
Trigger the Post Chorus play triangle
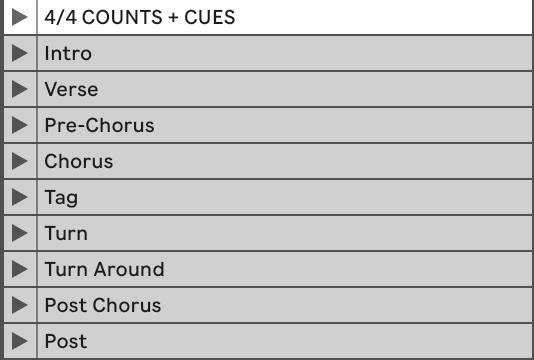(19, 305)
